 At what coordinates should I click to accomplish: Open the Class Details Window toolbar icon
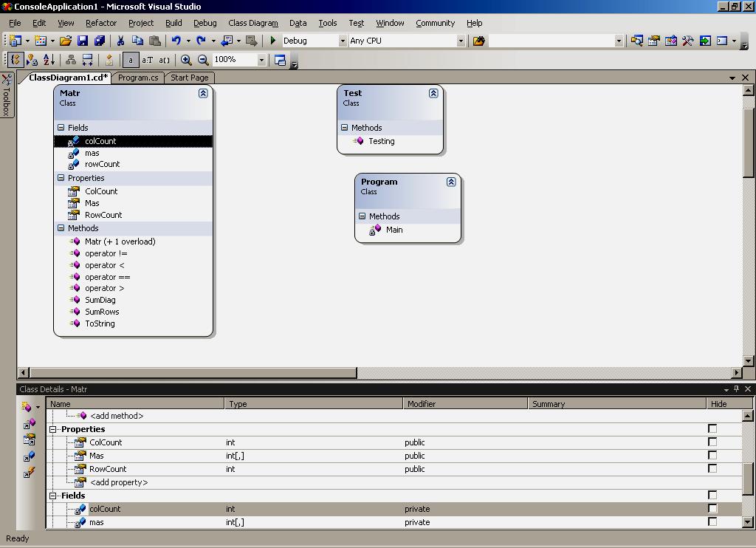(280, 60)
